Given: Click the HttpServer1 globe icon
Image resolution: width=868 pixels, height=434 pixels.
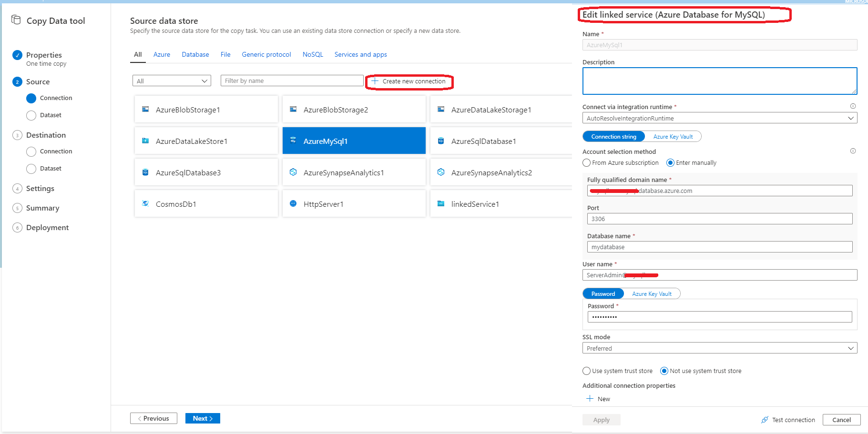Looking at the screenshot, I should (293, 204).
